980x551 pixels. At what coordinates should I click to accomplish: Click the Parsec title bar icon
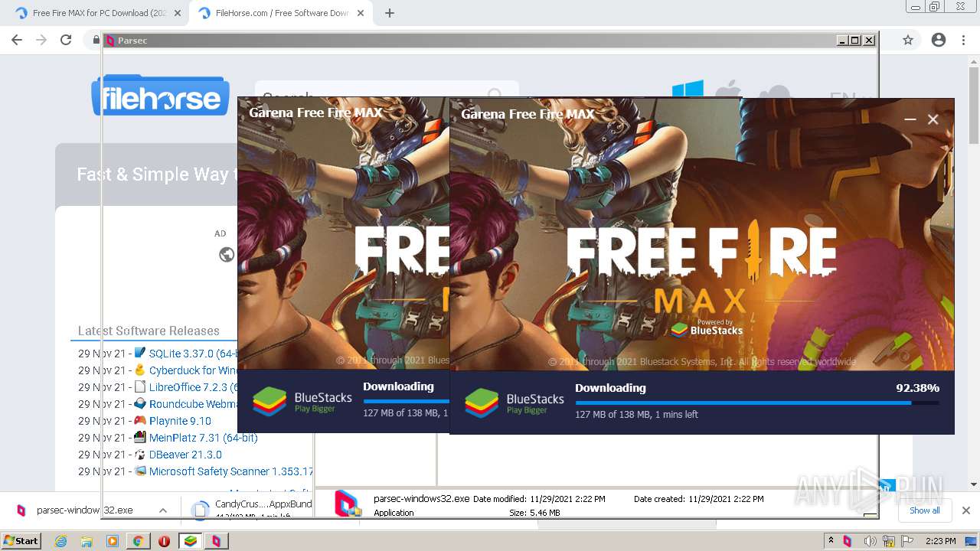coord(110,41)
